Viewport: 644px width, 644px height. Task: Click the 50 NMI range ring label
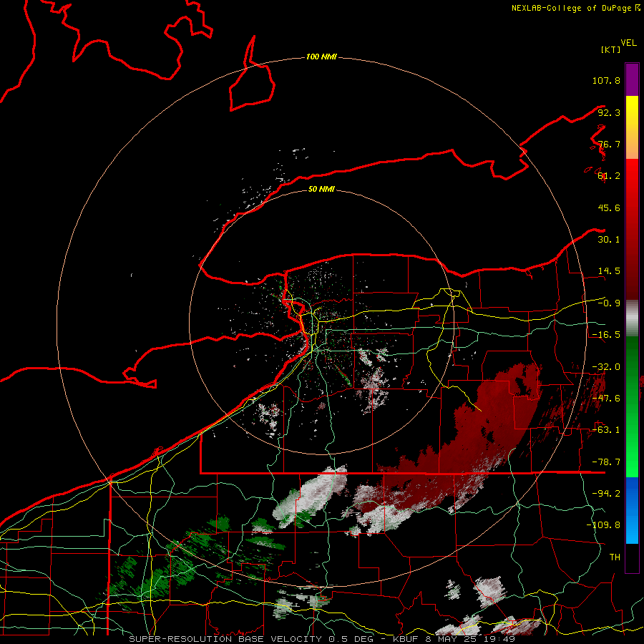click(321, 189)
